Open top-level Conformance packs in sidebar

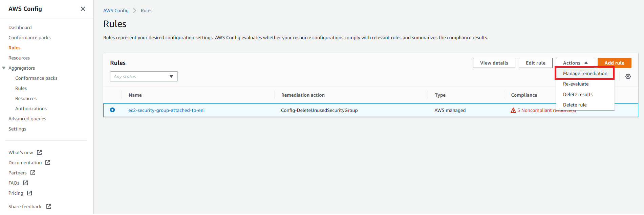pyautogui.click(x=29, y=38)
